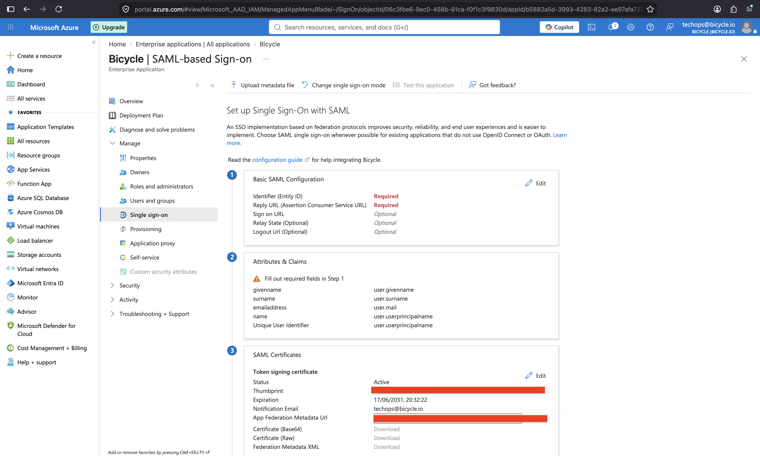Viewport: 760px width, 456px height.
Task: Edit the SAML Certificates section
Action: [x=536, y=376]
